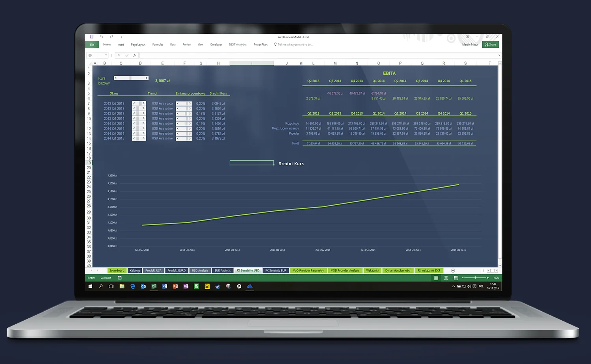This screenshot has width=591, height=364.
Task: Open the Developer ribbon tab
Action: coord(216,45)
